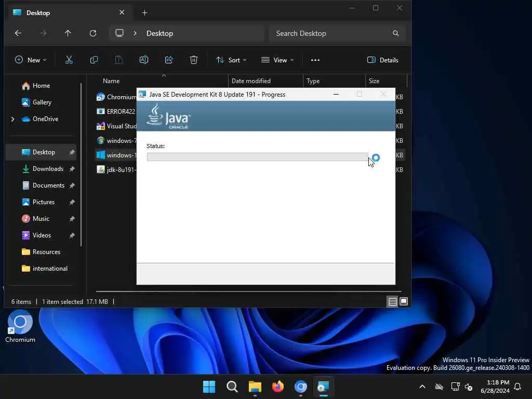Toggle the Details pane

pos(383,60)
